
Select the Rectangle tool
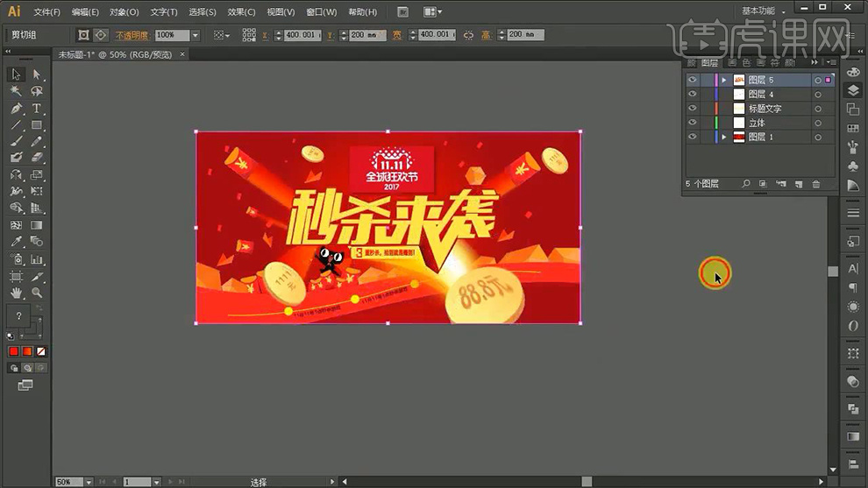click(x=37, y=125)
